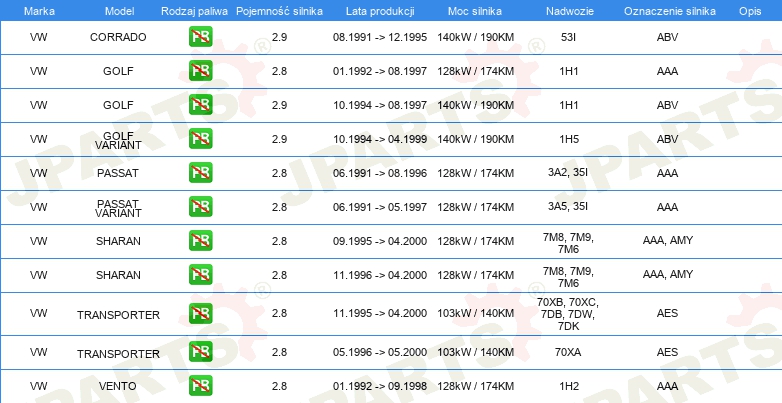Click fuel icon in PASSAT VARIANT row
The width and height of the screenshot is (782, 403).
(200, 206)
